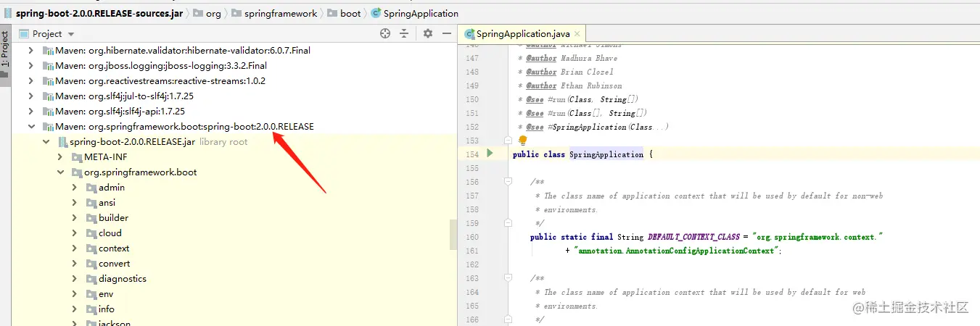This screenshot has width=980, height=326.
Task: Select the builder package folder
Action: [113, 218]
